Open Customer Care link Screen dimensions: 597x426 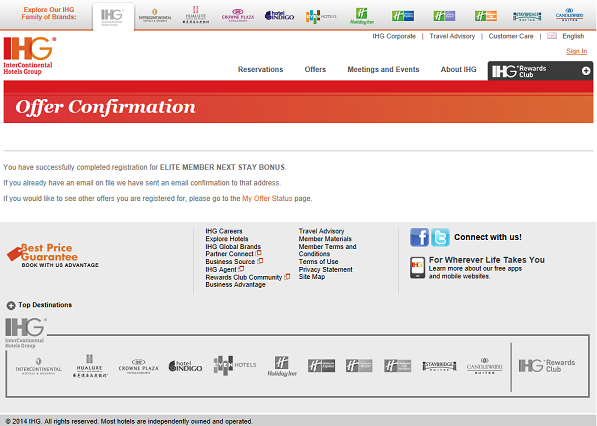(511, 36)
